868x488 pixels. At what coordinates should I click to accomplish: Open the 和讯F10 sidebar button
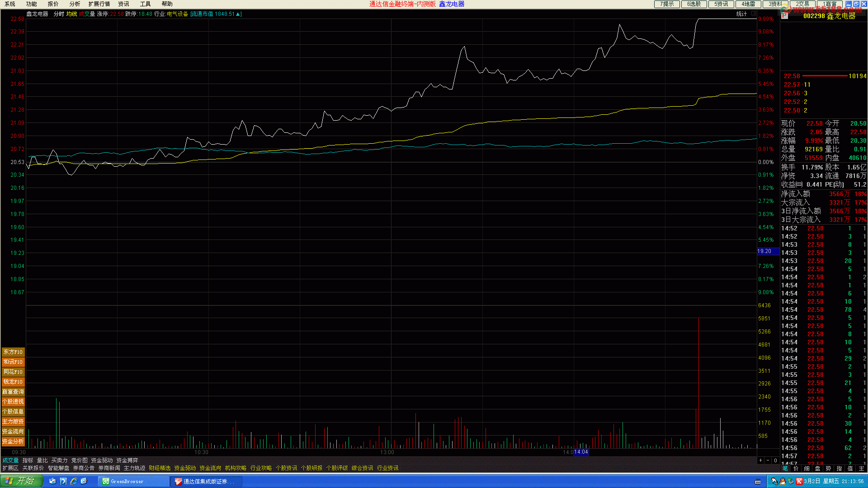tap(13, 362)
